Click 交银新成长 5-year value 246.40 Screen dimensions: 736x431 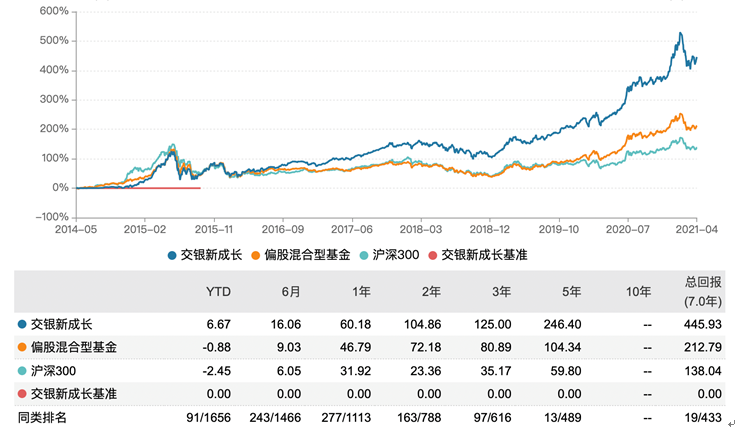[x=562, y=324]
